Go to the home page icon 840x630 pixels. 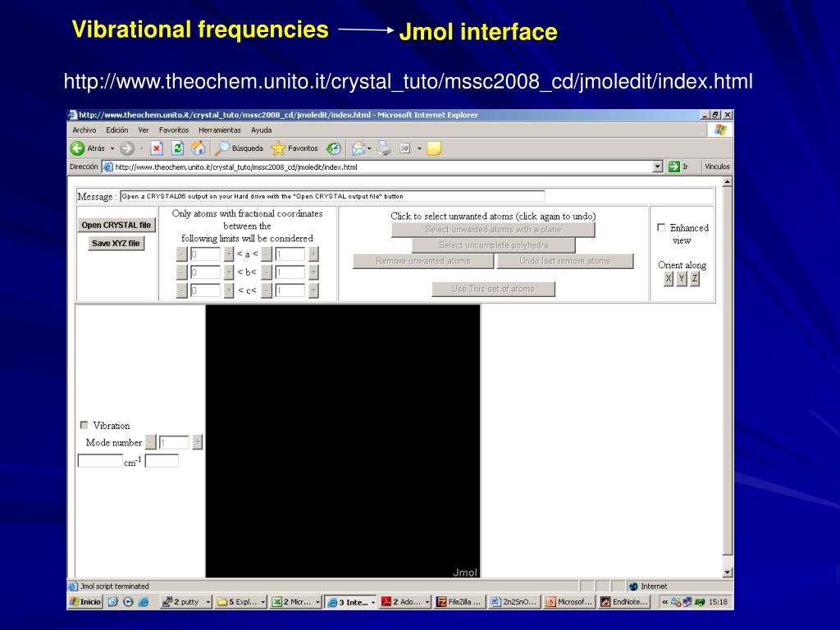point(199,148)
